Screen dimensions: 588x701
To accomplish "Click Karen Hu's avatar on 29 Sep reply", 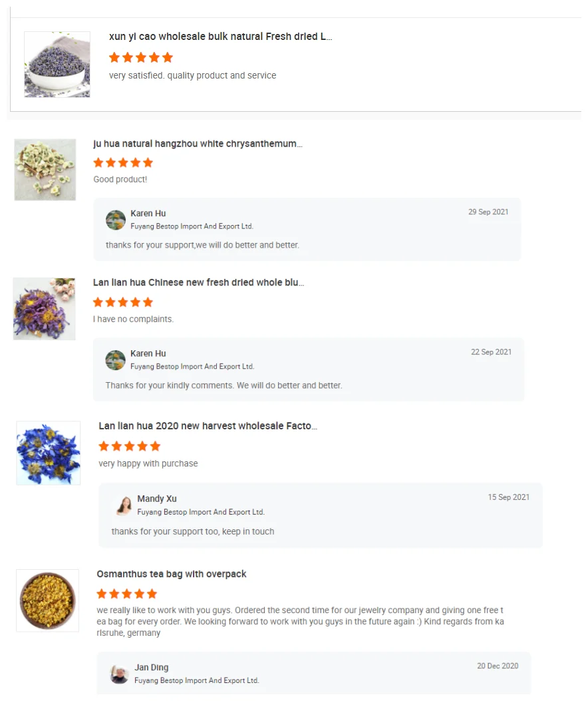I will pos(116,220).
